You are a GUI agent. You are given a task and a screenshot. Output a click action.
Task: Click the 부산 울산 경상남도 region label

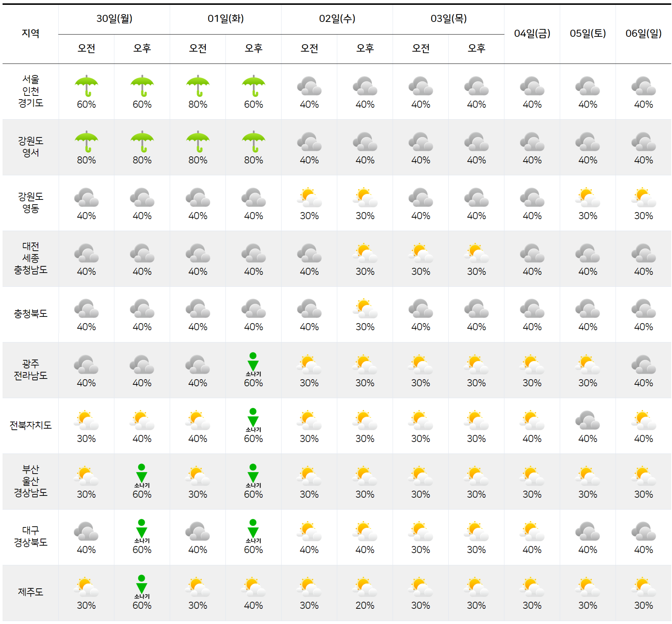click(30, 481)
